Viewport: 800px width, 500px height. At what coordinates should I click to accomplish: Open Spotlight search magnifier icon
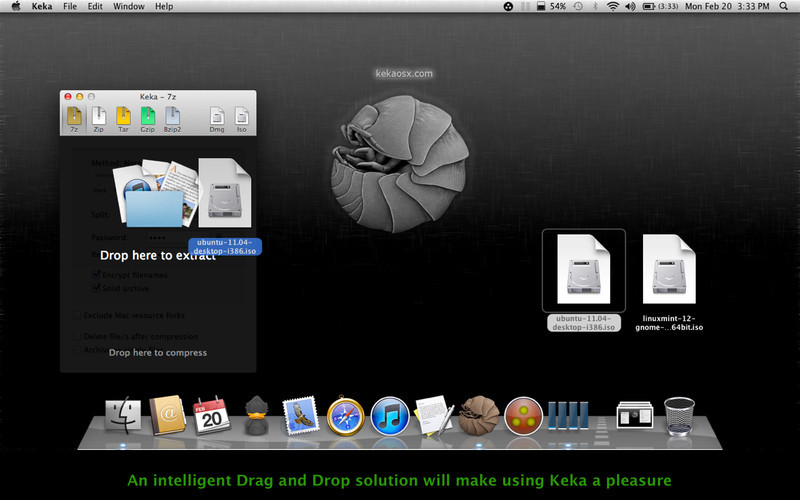coord(783,6)
